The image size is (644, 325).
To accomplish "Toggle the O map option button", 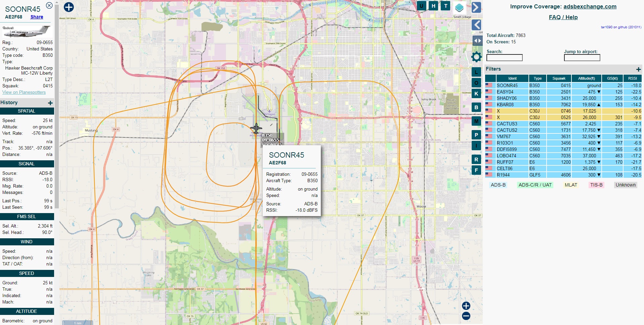I will (x=476, y=83).
